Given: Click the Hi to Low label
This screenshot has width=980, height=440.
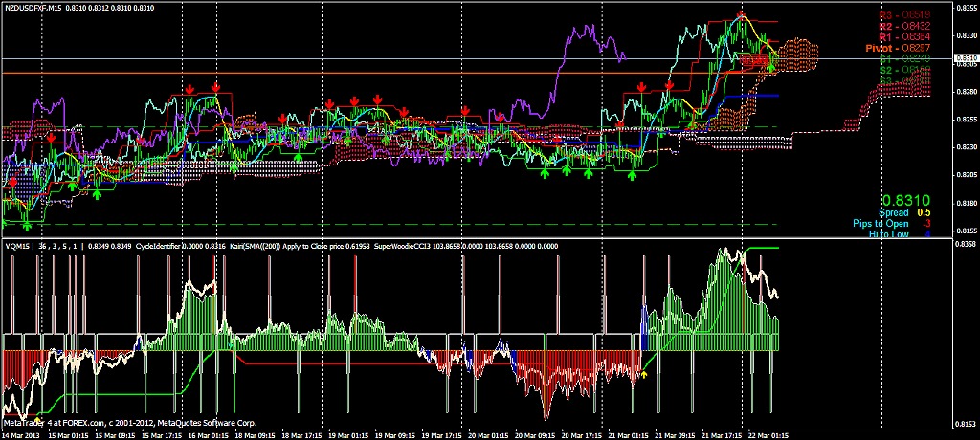Looking at the screenshot, I should [885, 234].
